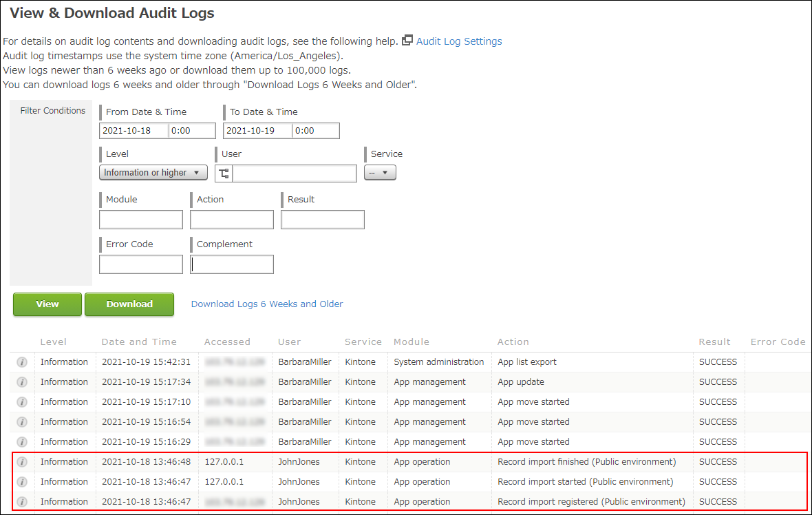The height and width of the screenshot is (515, 812).
Task: Click info icon on the first App move started row
Action: click(21, 401)
